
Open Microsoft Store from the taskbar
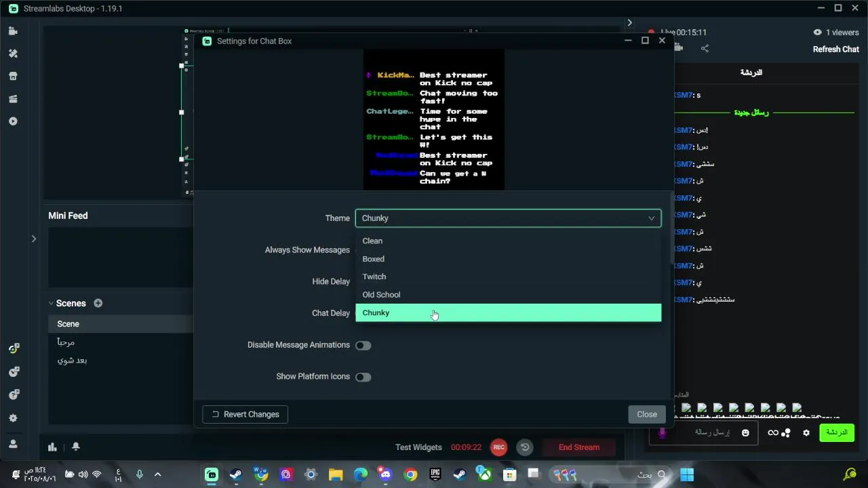click(x=509, y=474)
